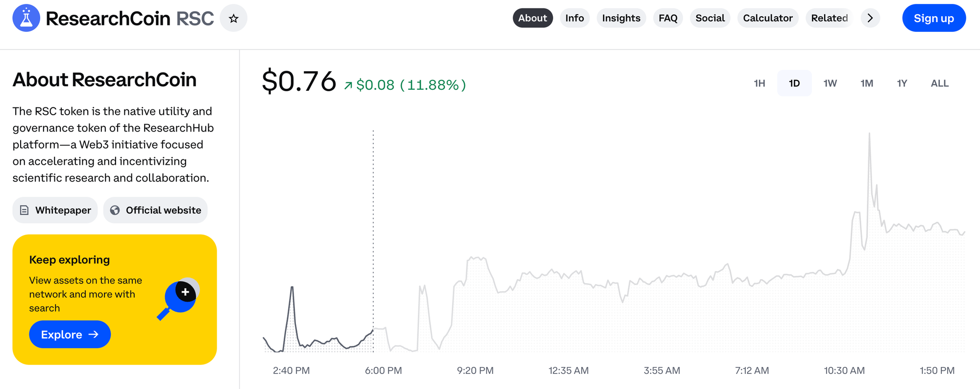Expand more navigation options with chevron arrow

tap(870, 18)
